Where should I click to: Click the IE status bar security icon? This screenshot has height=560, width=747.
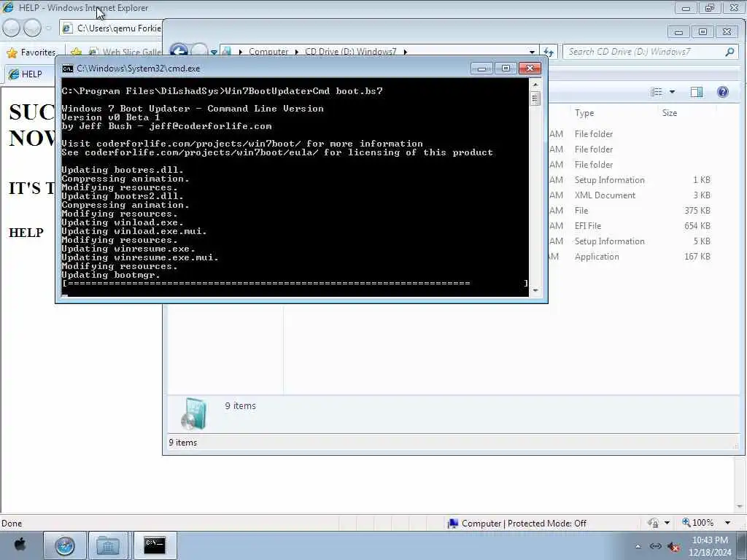coord(653,523)
